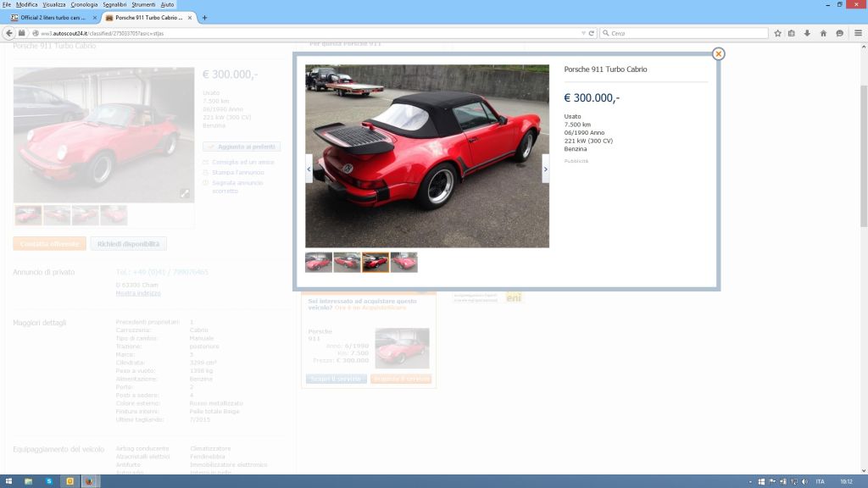Go back to the previous page
The height and width of the screenshot is (488, 868).
[x=8, y=33]
